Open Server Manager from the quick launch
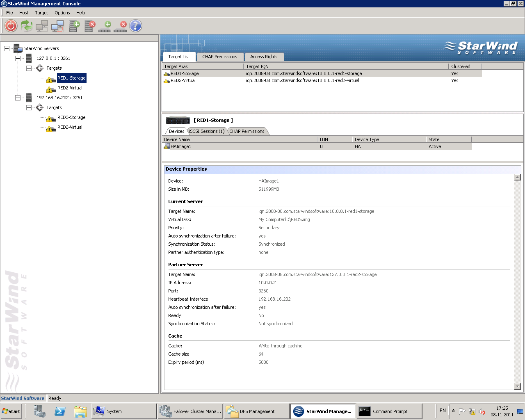 point(40,411)
